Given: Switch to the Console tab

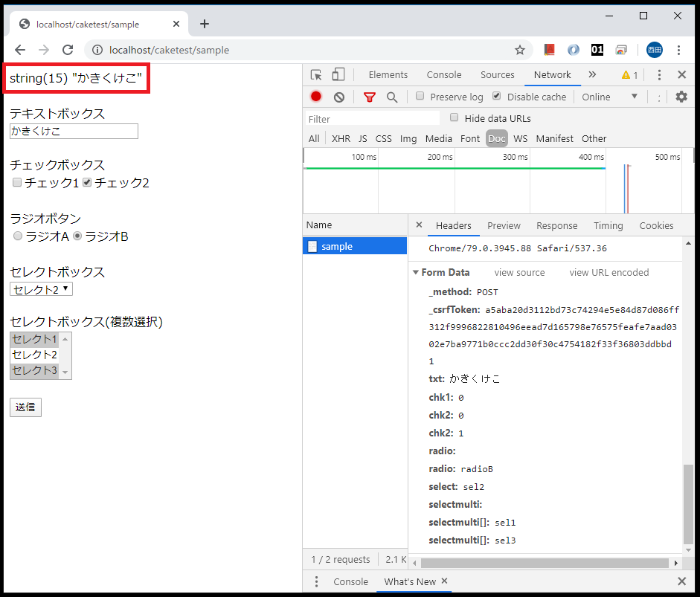Looking at the screenshot, I should 444,75.
